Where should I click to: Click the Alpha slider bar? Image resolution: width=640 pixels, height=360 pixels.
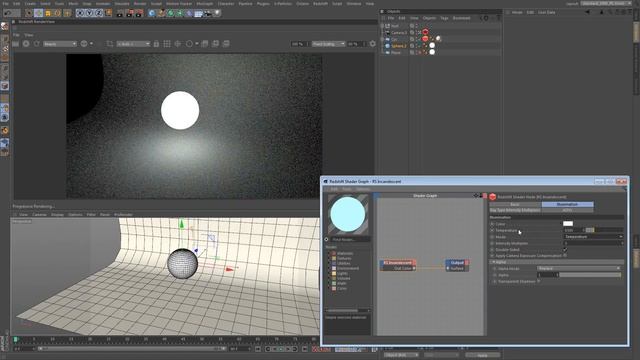coord(590,275)
